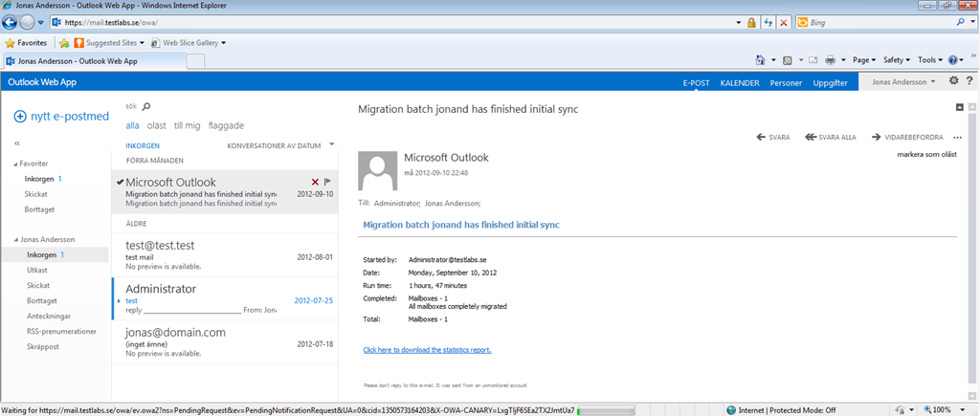Filter messages by flaggade
Viewport: 980px width, 416px height.
click(x=226, y=125)
